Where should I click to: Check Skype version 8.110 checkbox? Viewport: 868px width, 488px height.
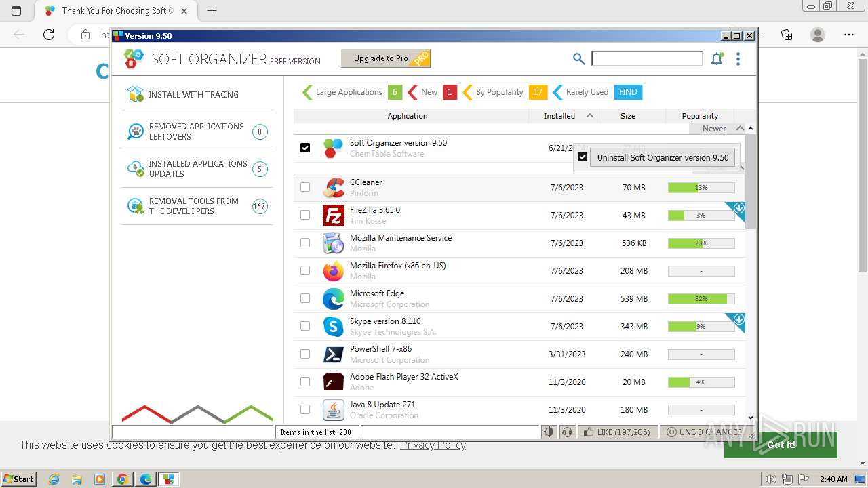click(x=305, y=326)
